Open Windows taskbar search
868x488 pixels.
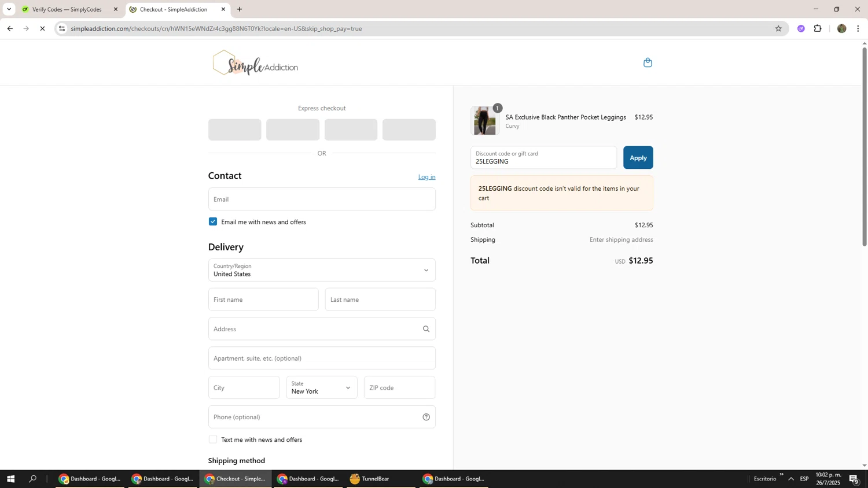(33, 479)
